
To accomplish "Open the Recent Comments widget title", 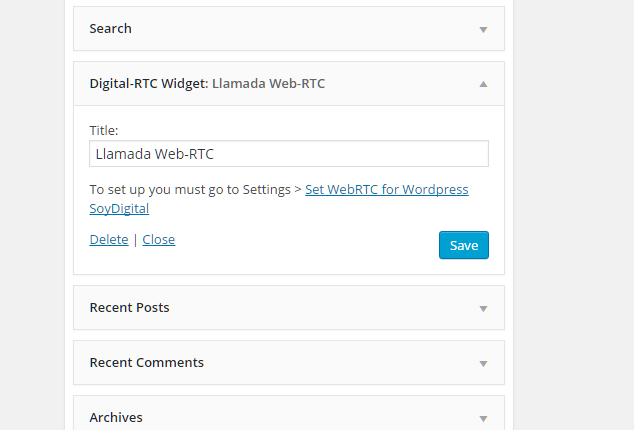I will click(x=146, y=363).
